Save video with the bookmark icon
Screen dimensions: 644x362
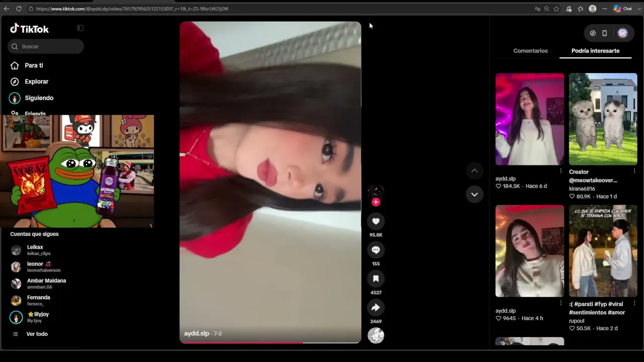point(376,279)
